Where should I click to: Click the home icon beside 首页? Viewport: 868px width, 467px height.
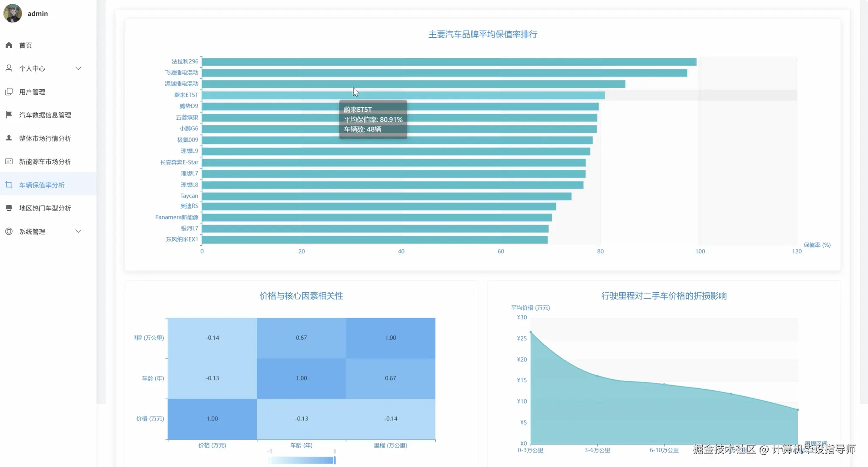(x=9, y=45)
